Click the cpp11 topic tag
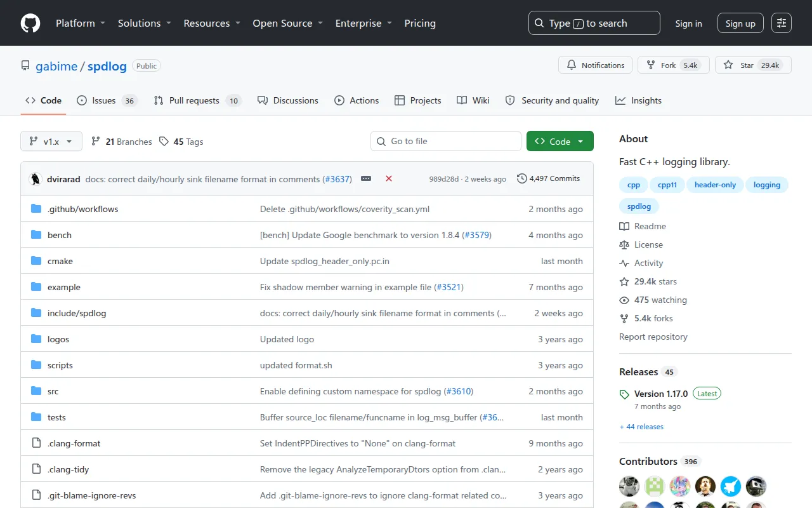Viewport: 812px width, 508px height. pos(667,185)
